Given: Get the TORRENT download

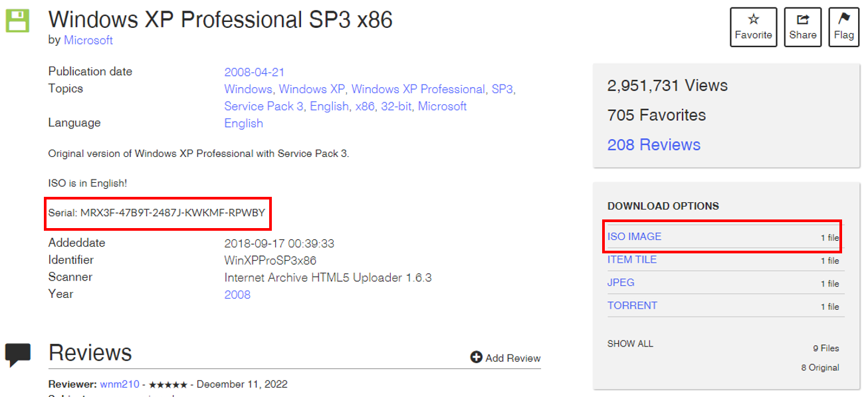Looking at the screenshot, I should tap(632, 306).
